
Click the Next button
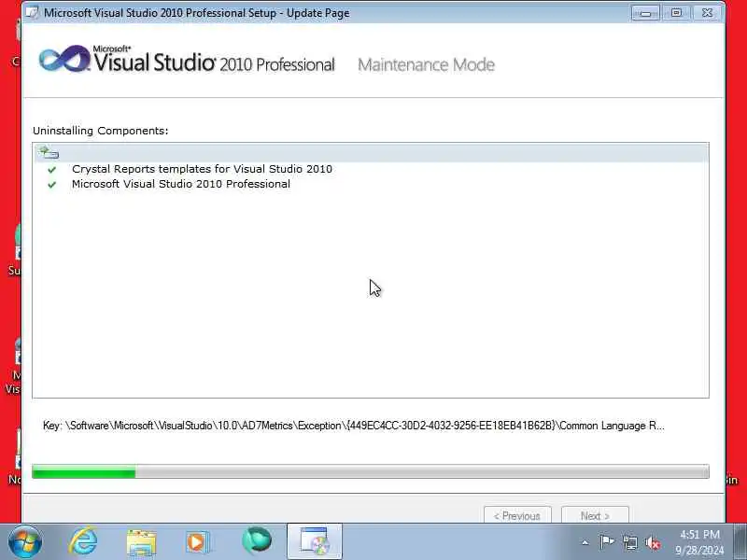pos(595,515)
